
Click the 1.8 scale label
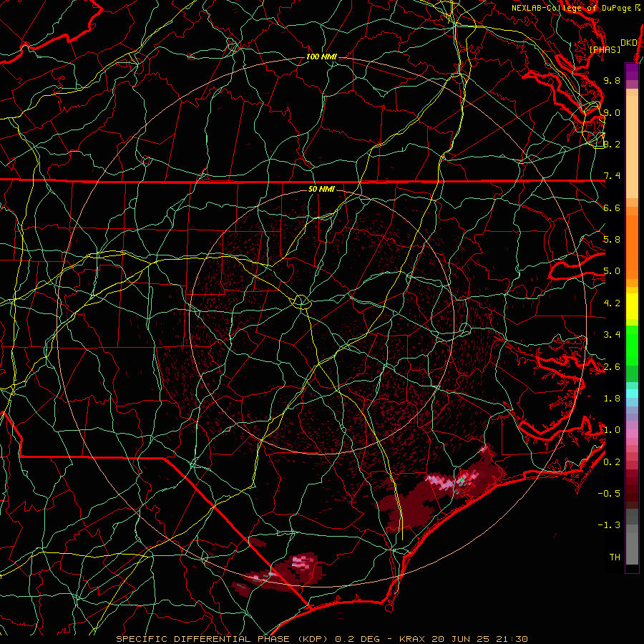[x=612, y=399]
